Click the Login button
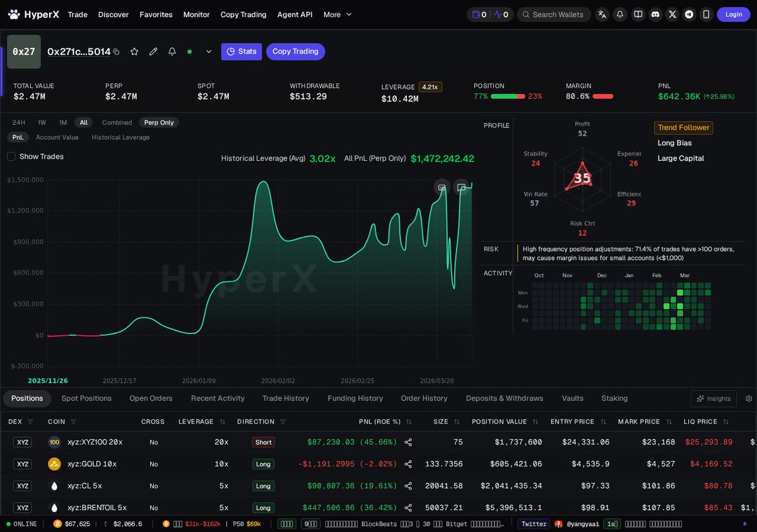This screenshot has width=757, height=532. coord(734,14)
